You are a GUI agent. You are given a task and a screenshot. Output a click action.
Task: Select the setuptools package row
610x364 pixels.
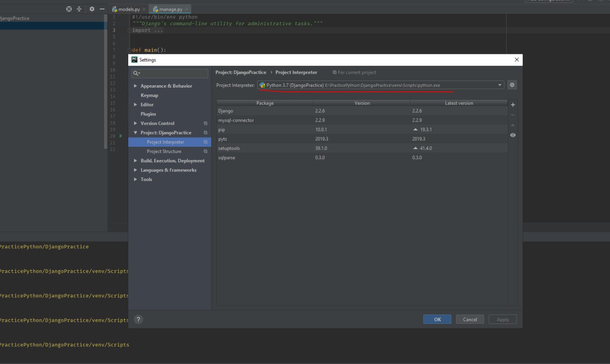(x=362, y=148)
